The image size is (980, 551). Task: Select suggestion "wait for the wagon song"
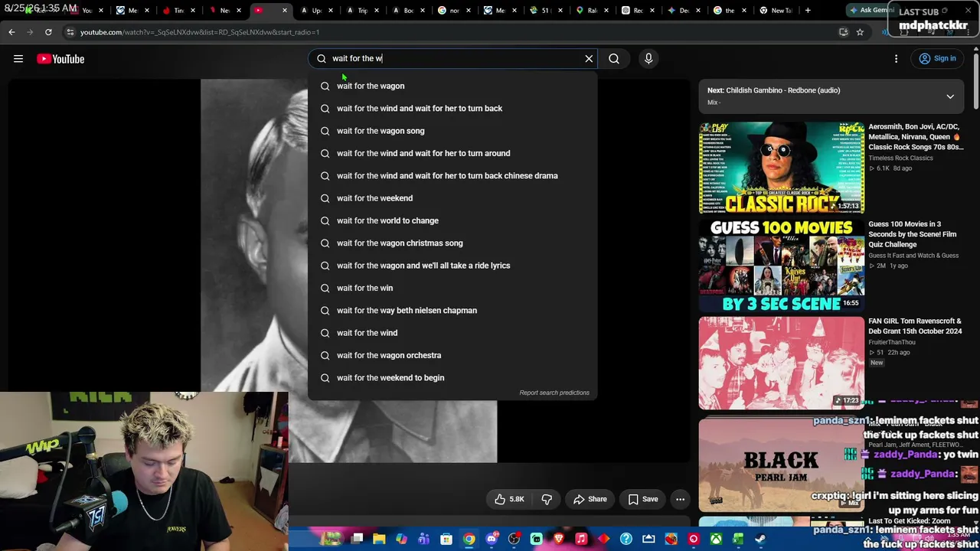pos(452,131)
